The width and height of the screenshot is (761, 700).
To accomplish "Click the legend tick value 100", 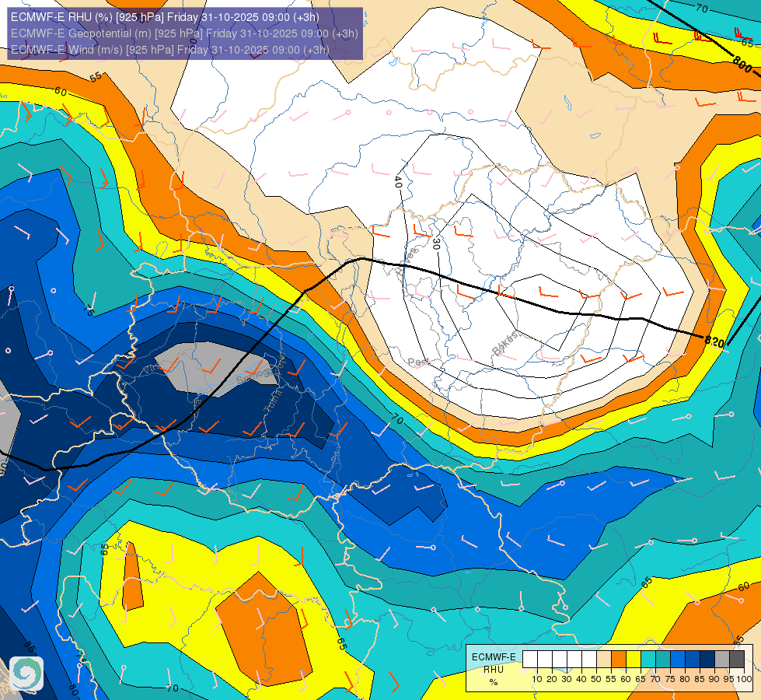I will tap(745, 679).
